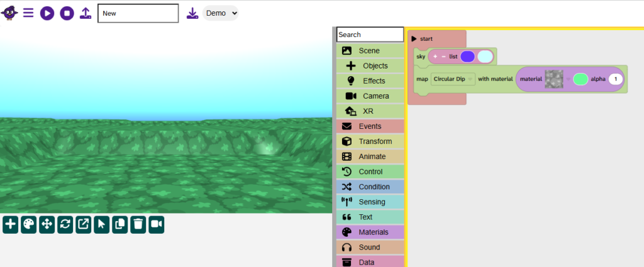The height and width of the screenshot is (267, 644).
Task: Select the pointer select tool
Action: coord(101,225)
